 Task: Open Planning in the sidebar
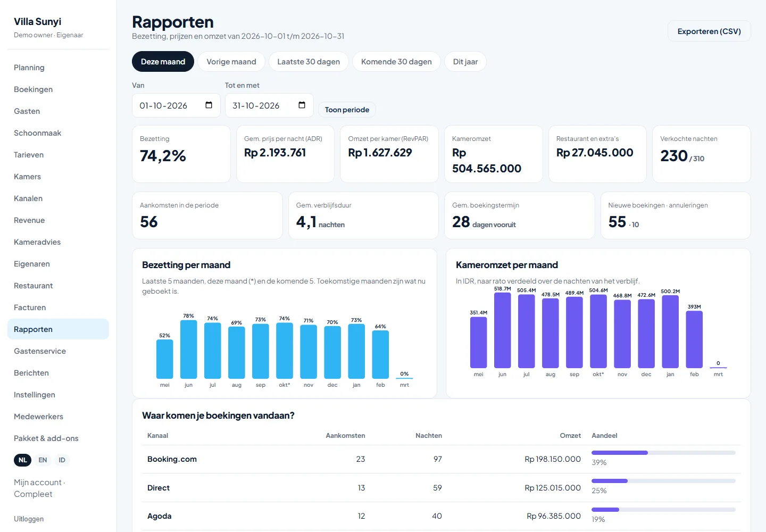(x=58, y=68)
